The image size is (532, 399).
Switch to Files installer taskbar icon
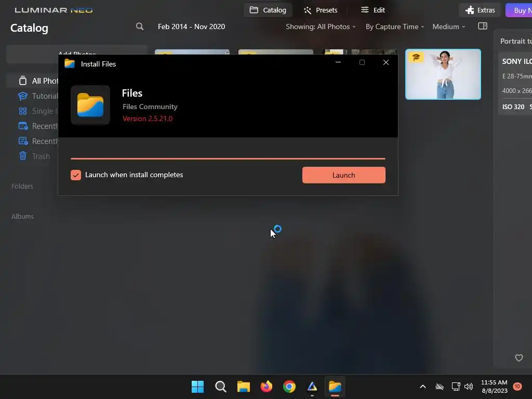coord(335,387)
